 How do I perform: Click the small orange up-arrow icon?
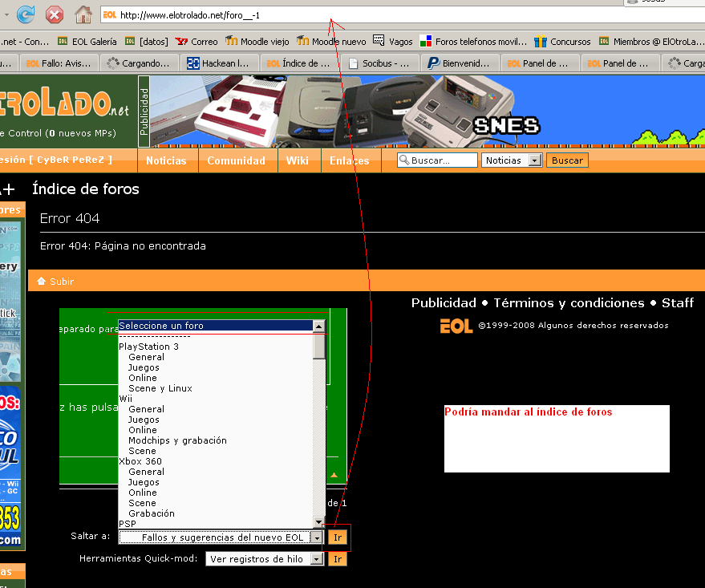(x=334, y=475)
